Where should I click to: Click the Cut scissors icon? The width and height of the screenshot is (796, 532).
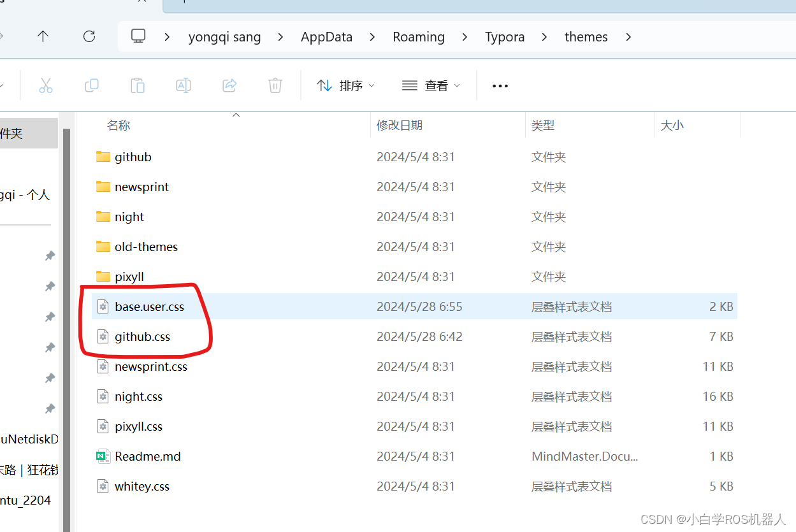(46, 85)
